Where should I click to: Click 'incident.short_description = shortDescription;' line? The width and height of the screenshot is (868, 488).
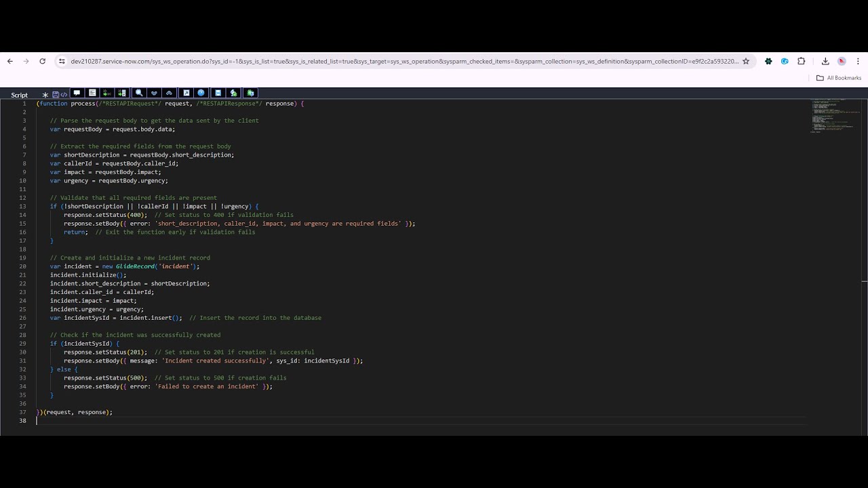point(130,284)
